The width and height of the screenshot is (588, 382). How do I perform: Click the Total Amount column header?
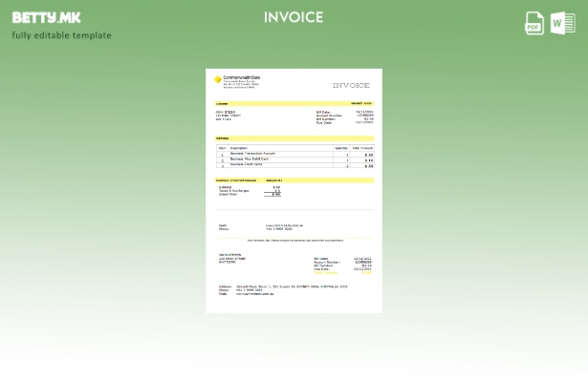click(x=362, y=148)
